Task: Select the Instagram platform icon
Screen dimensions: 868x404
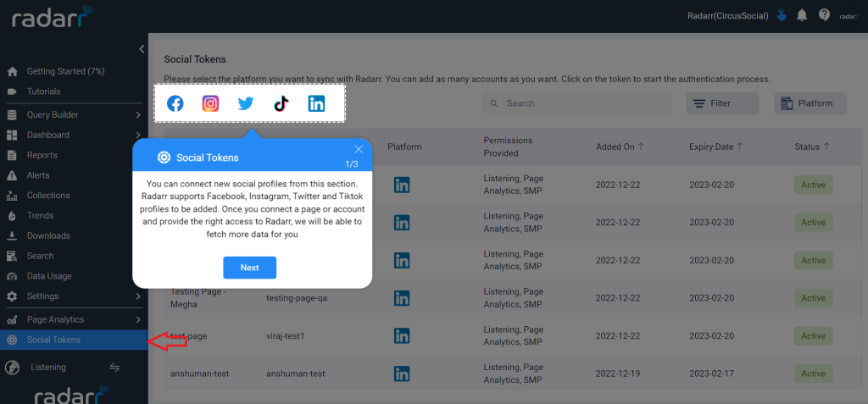Action: [x=210, y=103]
